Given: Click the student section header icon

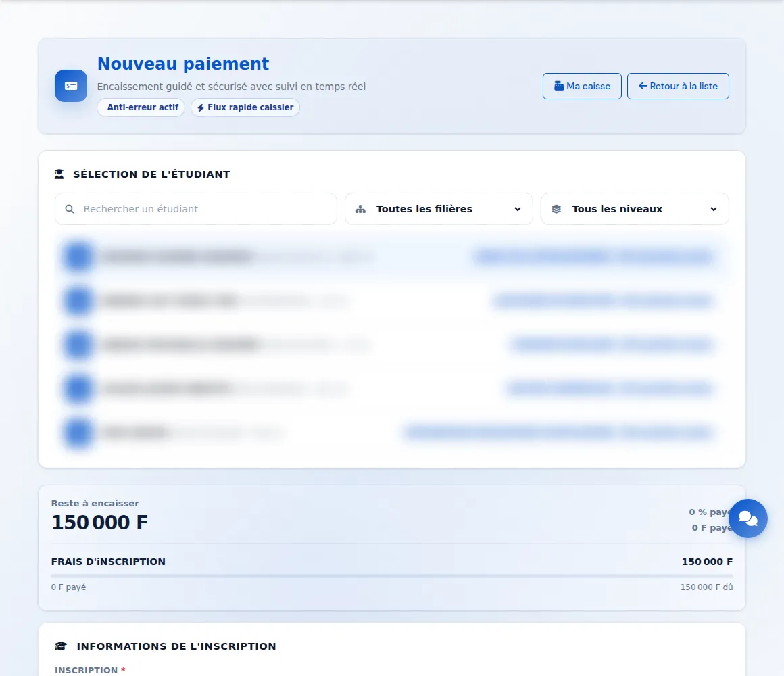Looking at the screenshot, I should (x=59, y=174).
